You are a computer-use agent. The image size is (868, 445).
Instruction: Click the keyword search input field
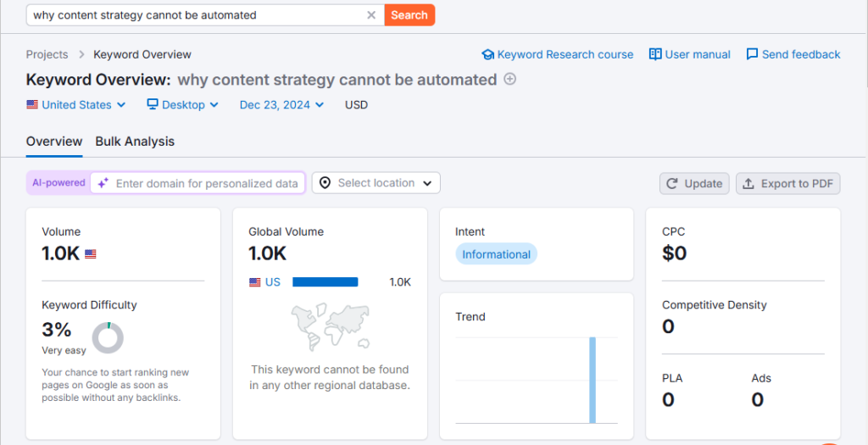click(195, 15)
